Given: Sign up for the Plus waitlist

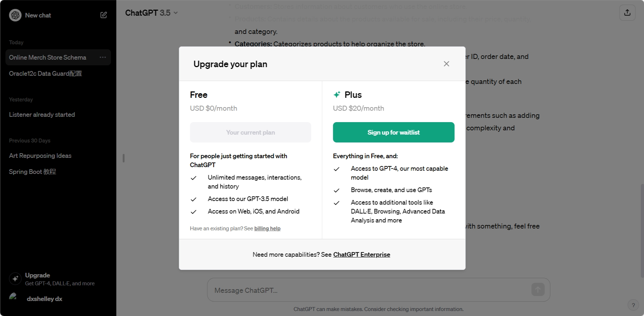Looking at the screenshot, I should pyautogui.click(x=393, y=132).
